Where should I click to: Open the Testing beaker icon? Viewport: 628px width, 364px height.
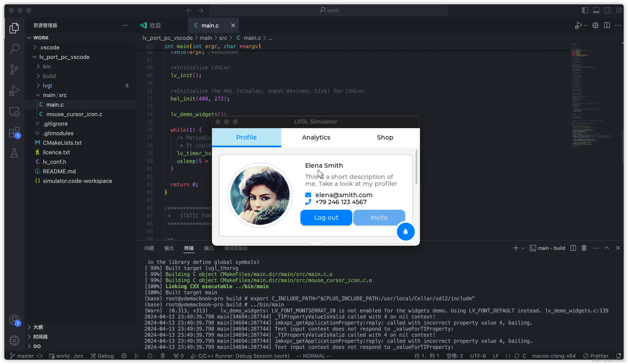pyautogui.click(x=14, y=153)
